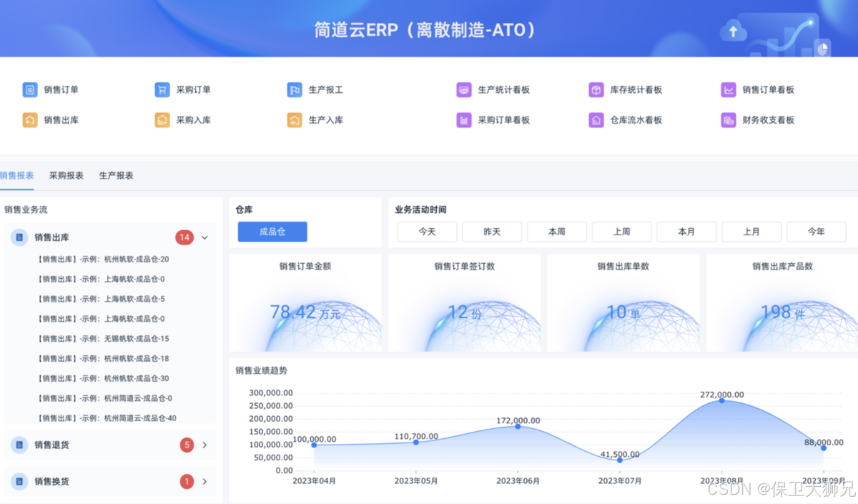Image resolution: width=858 pixels, height=504 pixels.
Task: Open the 采购入库 icon
Action: pyautogui.click(x=162, y=120)
